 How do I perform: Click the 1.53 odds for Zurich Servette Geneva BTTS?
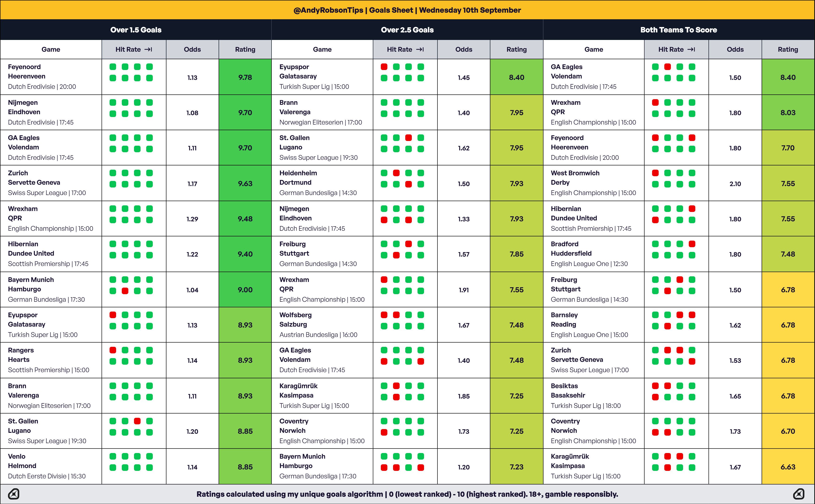[735, 360]
